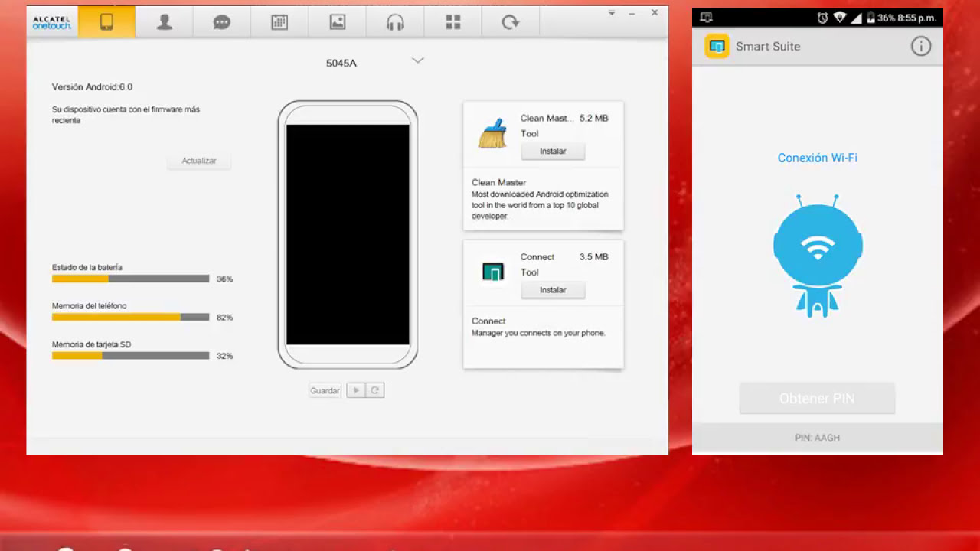Viewport: 980px width, 551px height.
Task: Click the Versión Android:6.0 text
Action: (x=92, y=87)
